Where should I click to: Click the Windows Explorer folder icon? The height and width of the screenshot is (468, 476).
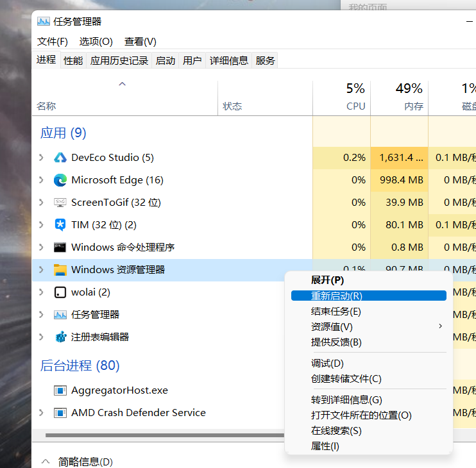60,270
